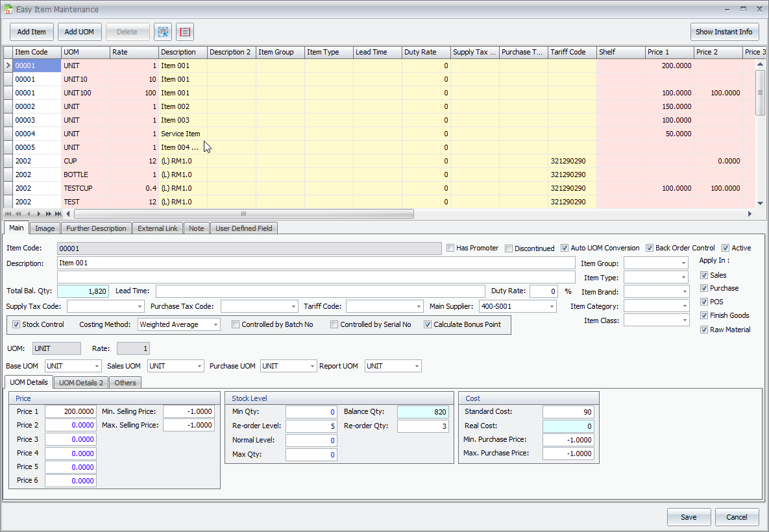769x532 pixels.
Task: Jump to last record using navigator icon
Action: pos(58,213)
